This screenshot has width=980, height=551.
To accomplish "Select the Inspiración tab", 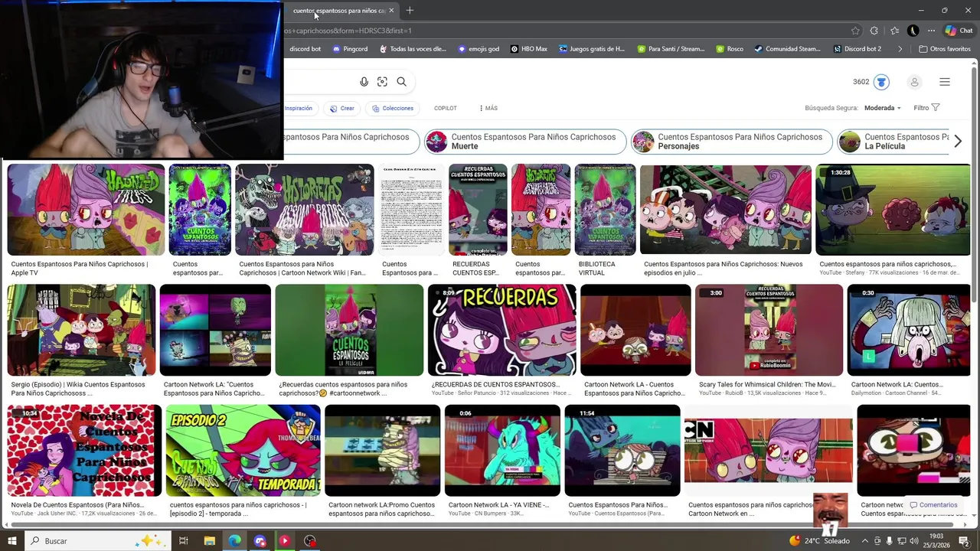I will pyautogui.click(x=300, y=108).
